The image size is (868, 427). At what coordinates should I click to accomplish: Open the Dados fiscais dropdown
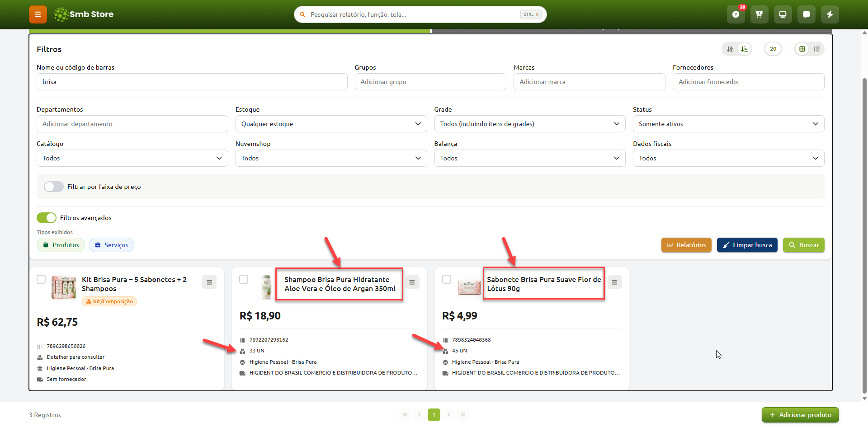729,158
